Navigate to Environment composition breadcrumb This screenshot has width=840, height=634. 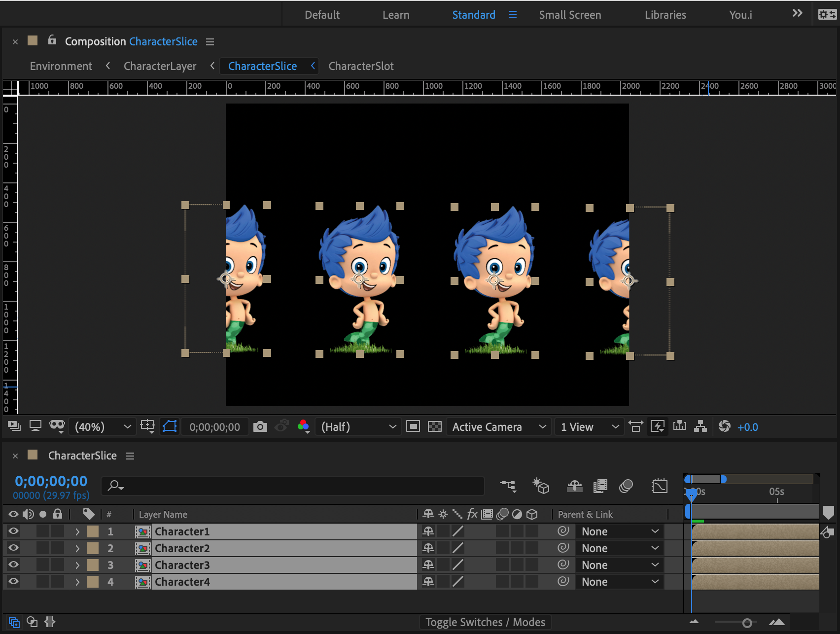61,66
